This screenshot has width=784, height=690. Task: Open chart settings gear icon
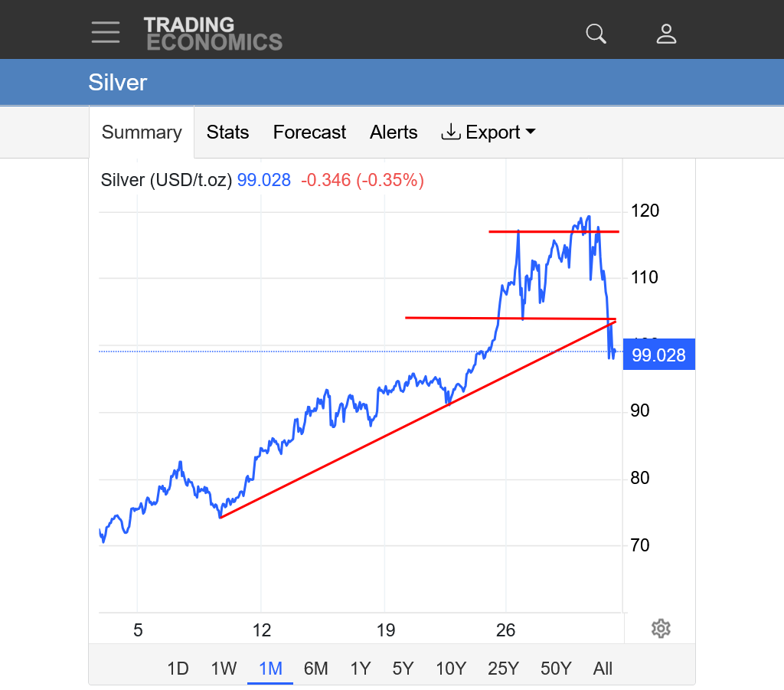tap(661, 629)
